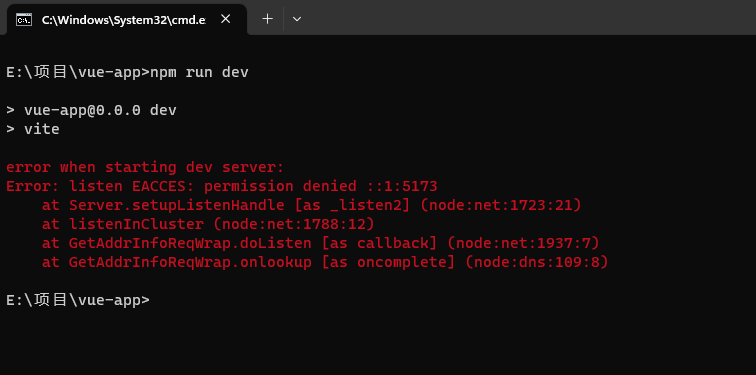The width and height of the screenshot is (756, 375).
Task: Select the C:\Windows\System32\cmd.exe tab title
Action: tap(124, 20)
